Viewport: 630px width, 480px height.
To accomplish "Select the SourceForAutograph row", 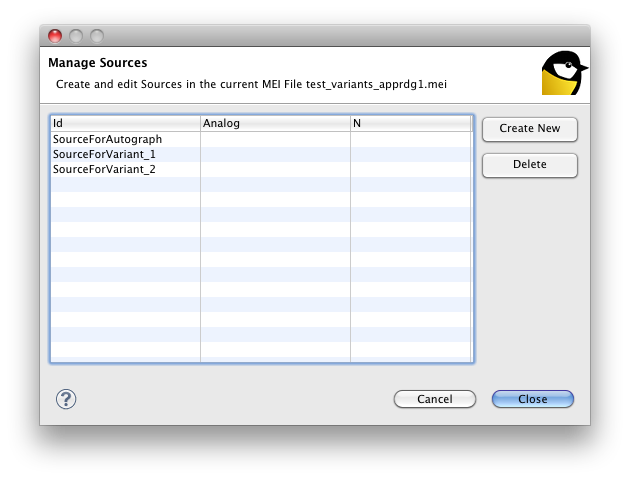I will [107, 140].
